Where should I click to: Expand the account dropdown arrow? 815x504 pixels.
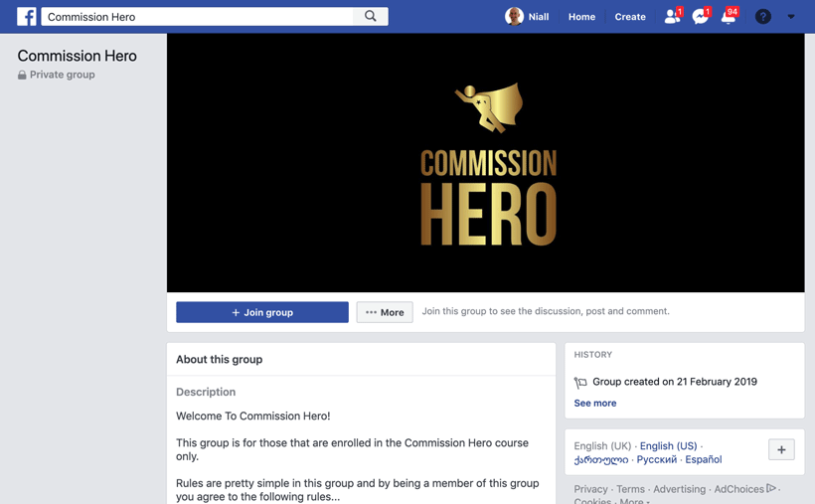click(790, 17)
